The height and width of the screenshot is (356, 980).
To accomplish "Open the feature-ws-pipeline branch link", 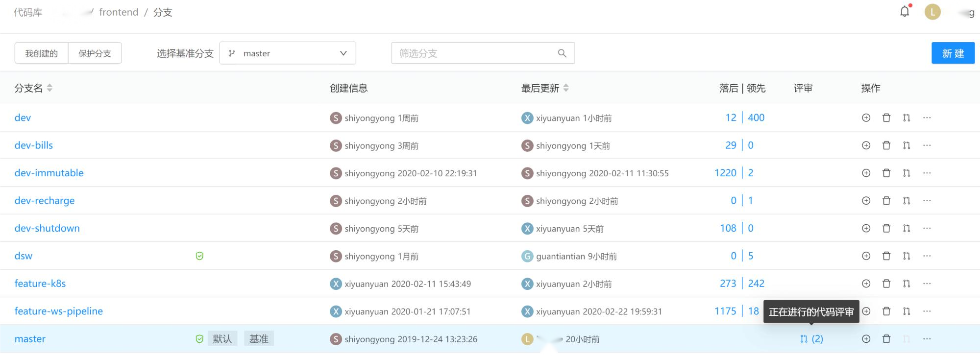I will pyautogui.click(x=59, y=311).
